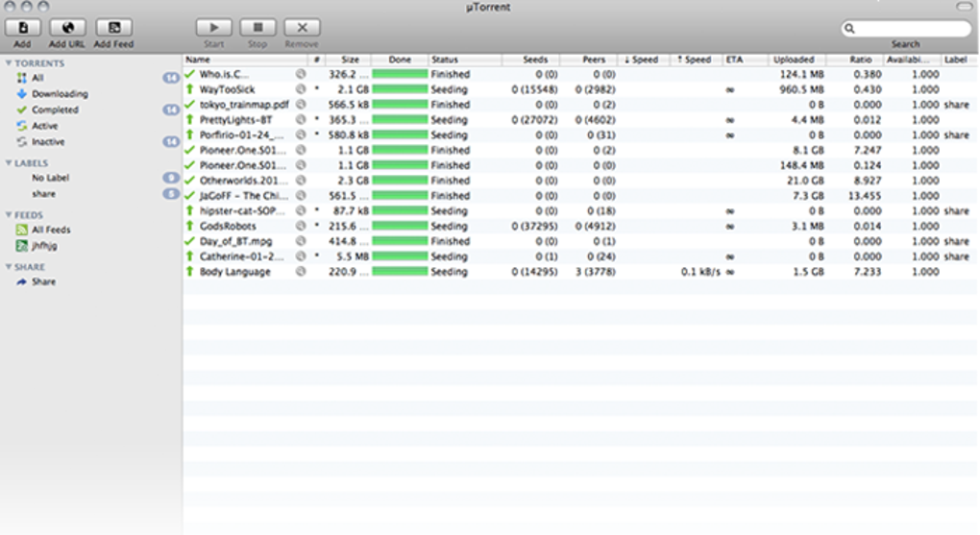Collapse the SHARE section triangle

coord(8,267)
